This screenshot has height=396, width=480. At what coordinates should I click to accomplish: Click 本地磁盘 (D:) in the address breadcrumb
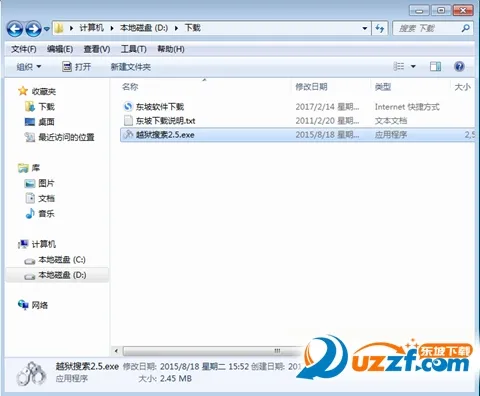click(144, 28)
